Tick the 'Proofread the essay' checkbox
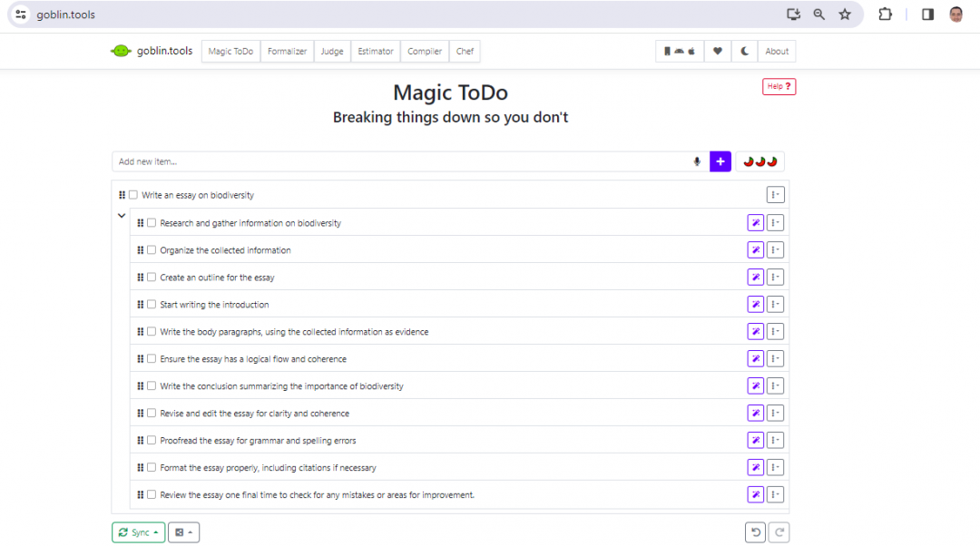This screenshot has width=980, height=546. point(152,441)
